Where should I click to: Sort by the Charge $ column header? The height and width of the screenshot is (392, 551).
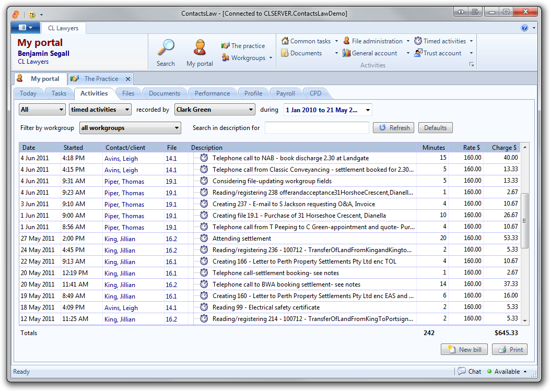pos(502,148)
